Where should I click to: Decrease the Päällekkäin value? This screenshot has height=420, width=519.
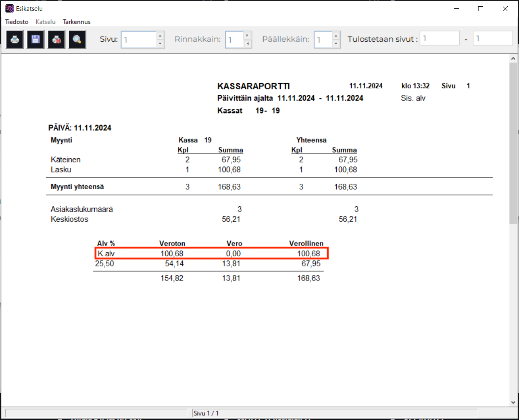tap(336, 44)
